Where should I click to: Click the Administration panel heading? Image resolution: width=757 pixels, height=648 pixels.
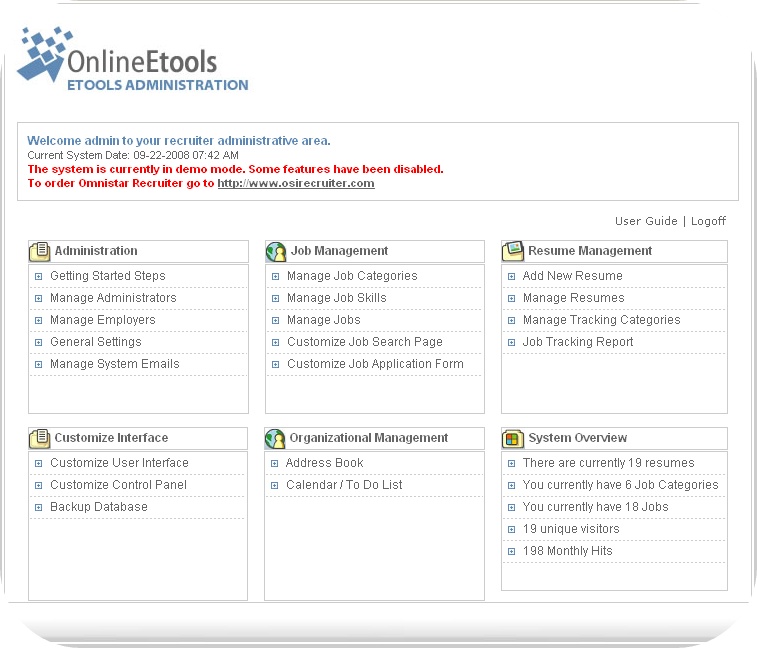coord(96,251)
